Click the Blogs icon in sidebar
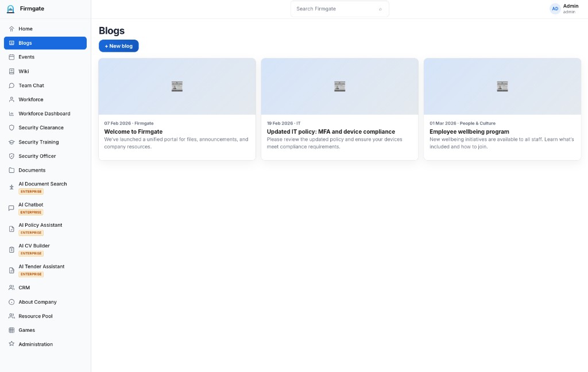 (x=11, y=43)
